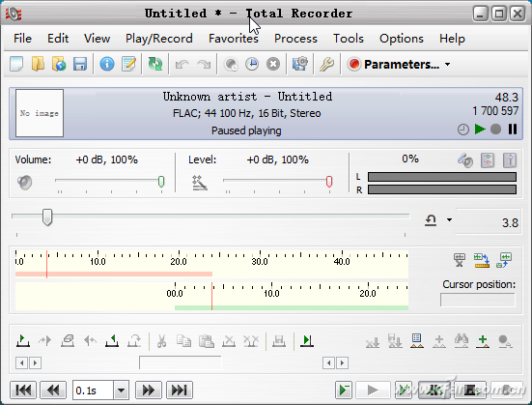Click the green play triangle in info panel

480,130
